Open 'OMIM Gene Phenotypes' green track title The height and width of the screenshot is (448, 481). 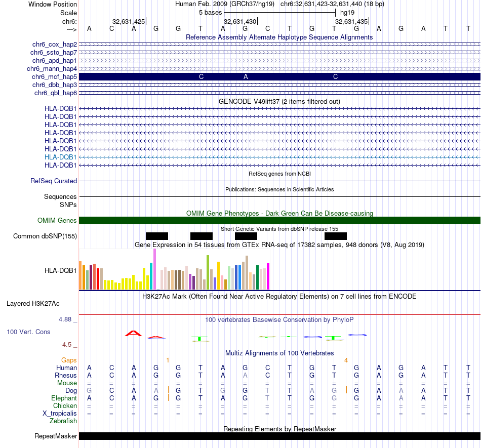pyautogui.click(x=280, y=214)
